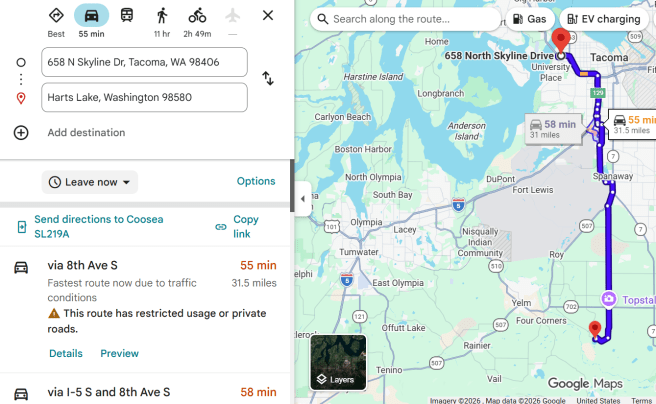Viewport: 656px width, 404px height.
Task: Open the Leave now dropdown
Action: (90, 182)
